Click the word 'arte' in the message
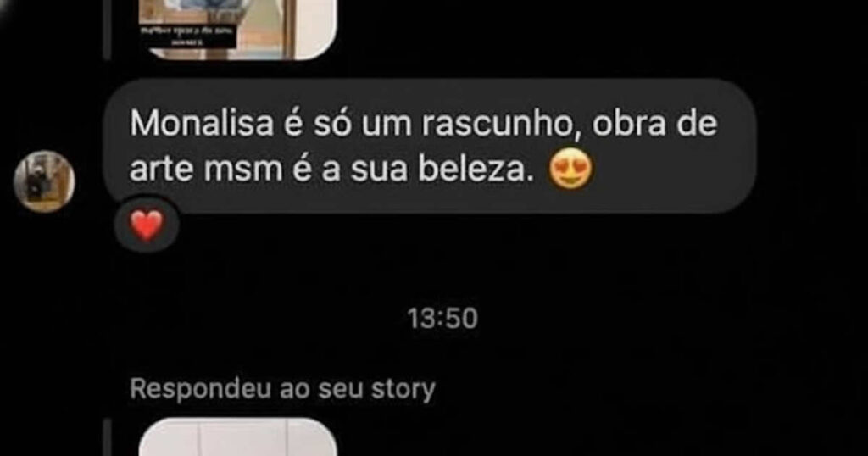Viewport: 868px width, 456px height. 163,171
